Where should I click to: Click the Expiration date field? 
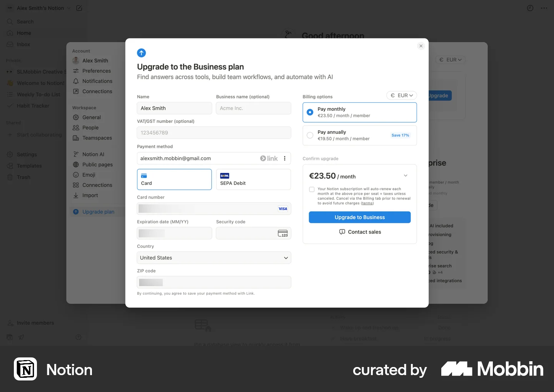point(174,233)
